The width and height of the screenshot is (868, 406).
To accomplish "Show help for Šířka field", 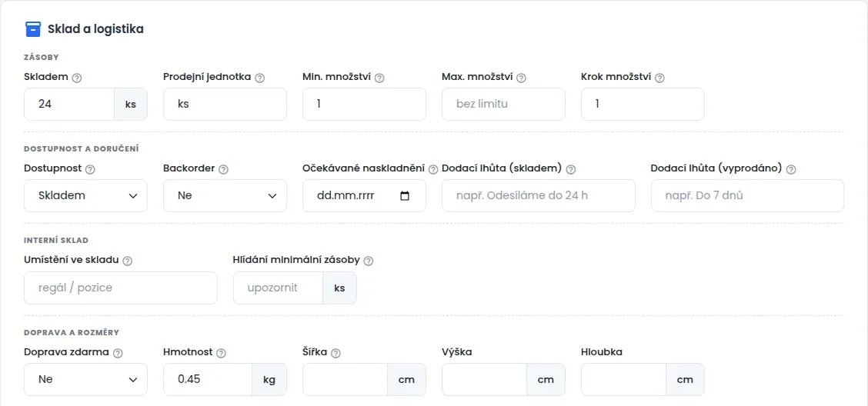I will (x=336, y=353).
